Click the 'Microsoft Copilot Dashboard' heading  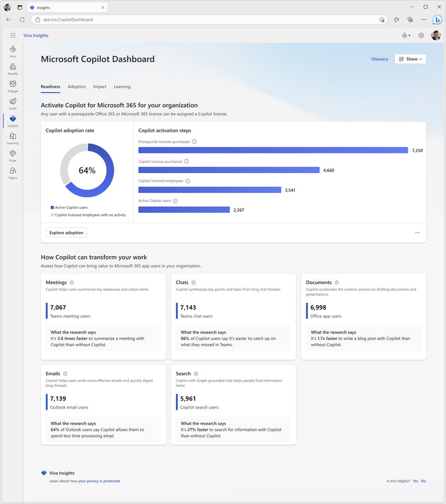98,59
